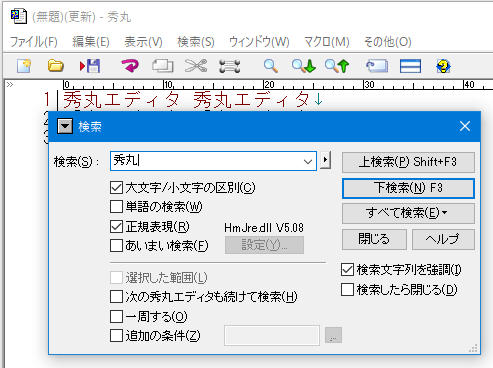The width and height of the screenshot is (493, 368).
Task: Enable the あいまい検索(F) checkbox
Action: tap(116, 246)
